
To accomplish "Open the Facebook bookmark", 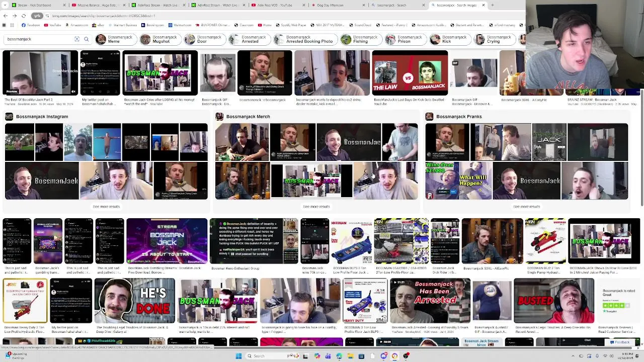I will click(x=31, y=25).
